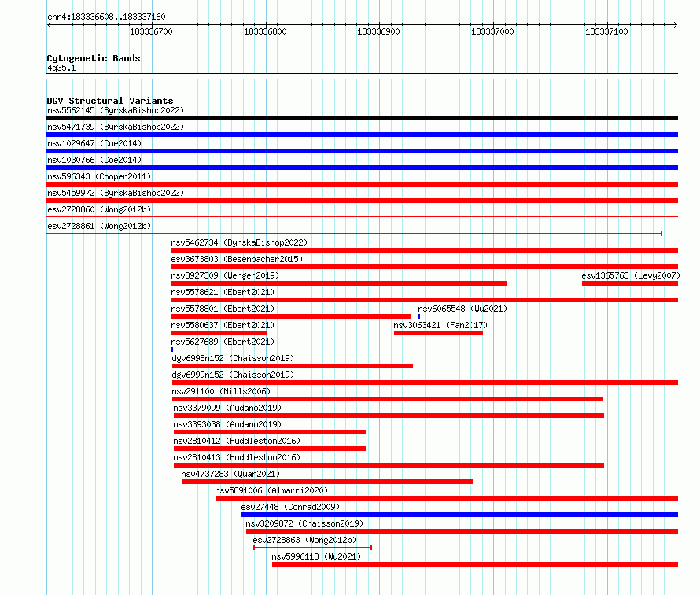Select esv3673803 (Besenbacher2015) label
Screen dimensions: 700x595
coord(237,259)
